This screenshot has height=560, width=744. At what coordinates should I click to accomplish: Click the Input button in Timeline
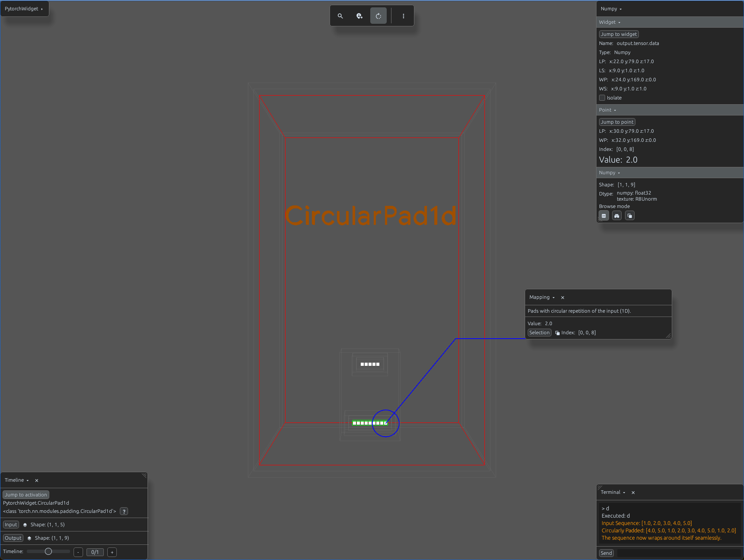(x=11, y=525)
